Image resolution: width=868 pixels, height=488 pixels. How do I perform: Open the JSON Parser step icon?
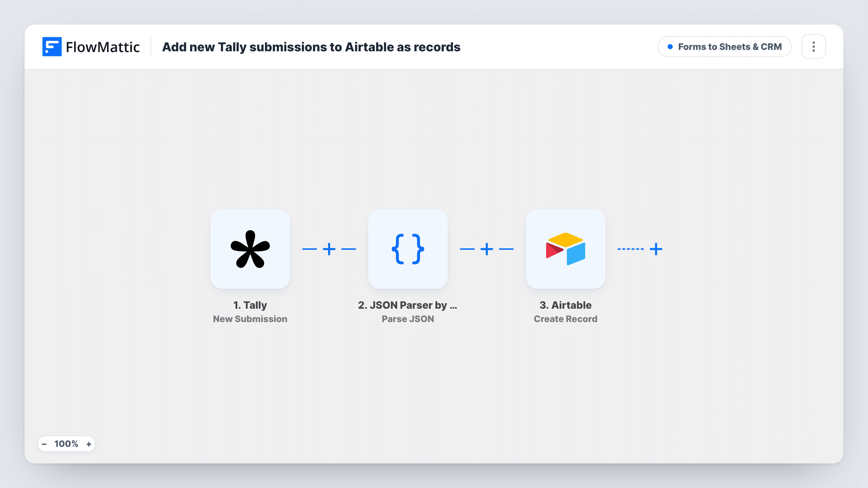click(408, 249)
